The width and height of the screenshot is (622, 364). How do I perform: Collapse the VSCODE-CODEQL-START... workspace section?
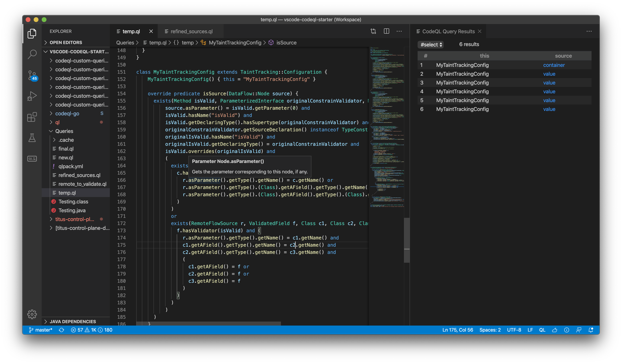coord(76,51)
